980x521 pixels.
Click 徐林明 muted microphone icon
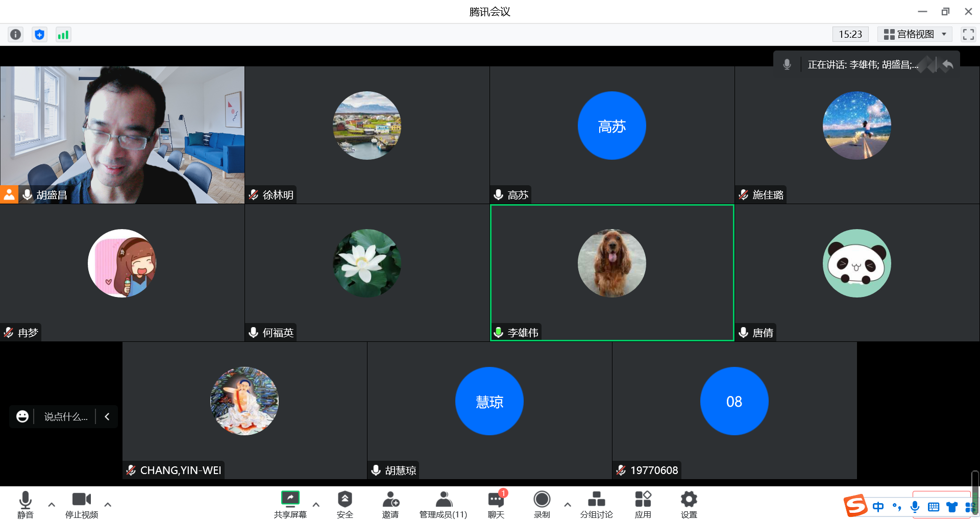(x=253, y=194)
